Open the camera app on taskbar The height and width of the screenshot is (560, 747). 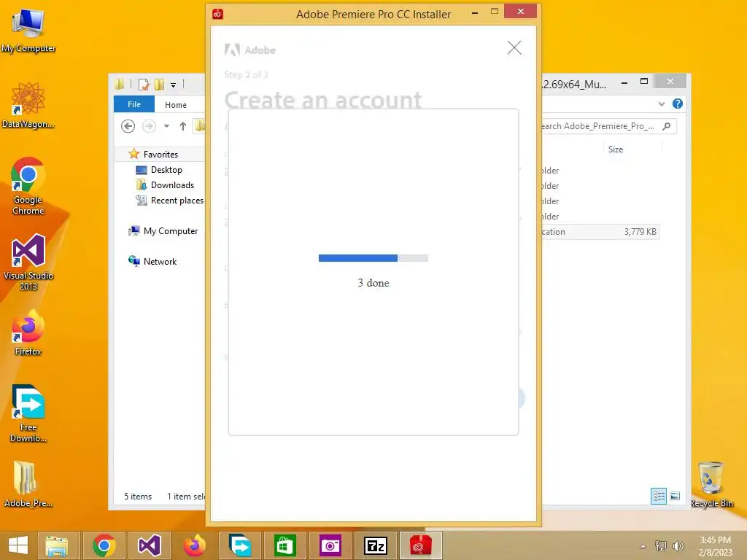[330, 545]
